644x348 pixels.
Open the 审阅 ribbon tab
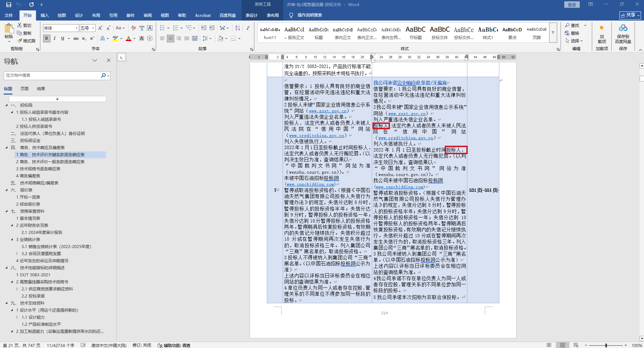coord(147,15)
